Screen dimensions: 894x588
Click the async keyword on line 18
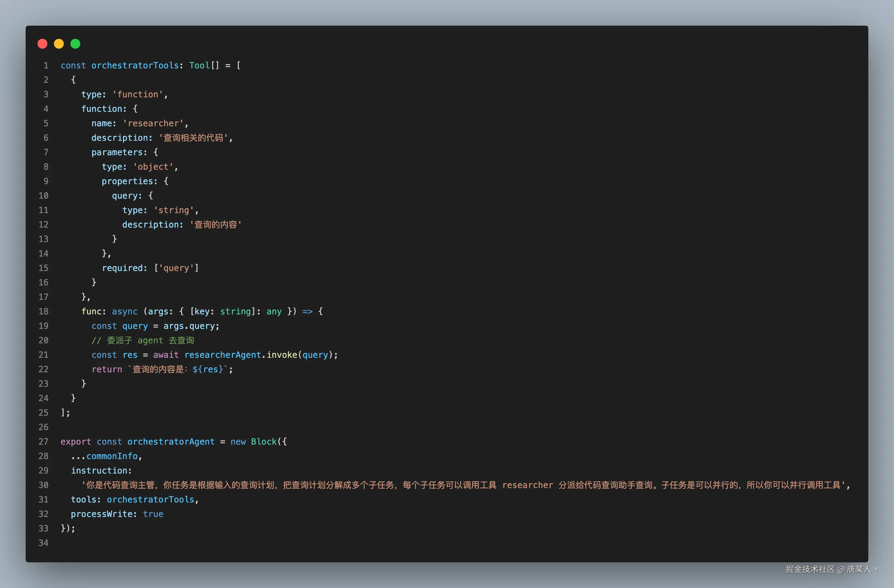(125, 311)
